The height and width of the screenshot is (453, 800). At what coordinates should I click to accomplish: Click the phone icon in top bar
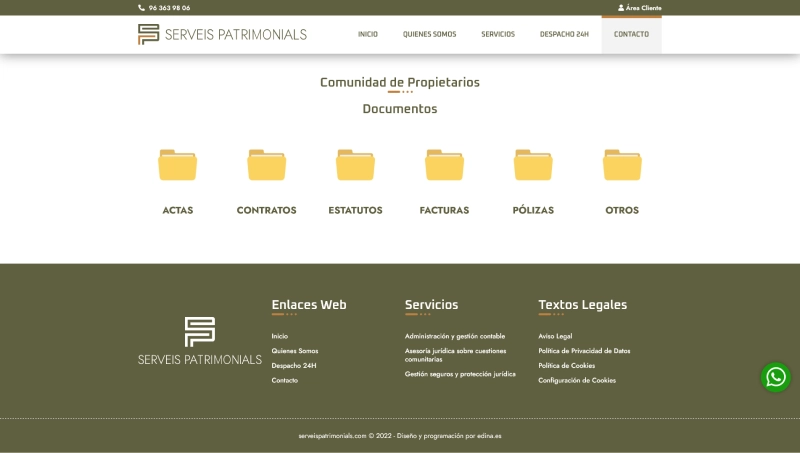141,8
